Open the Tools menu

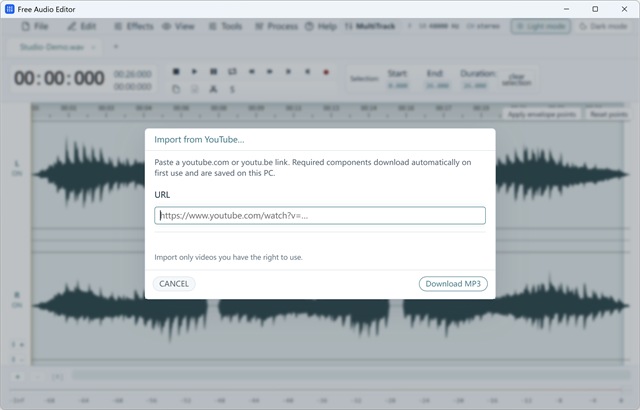point(226,27)
